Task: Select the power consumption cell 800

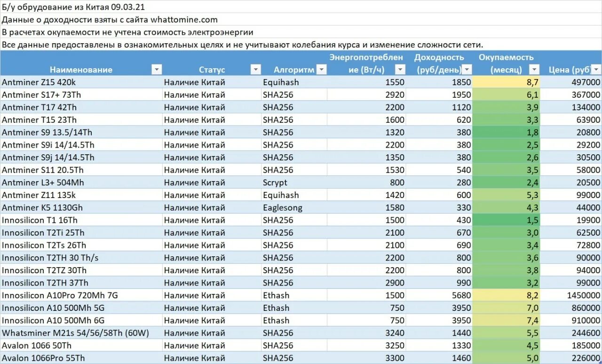Action: pyautogui.click(x=366, y=182)
